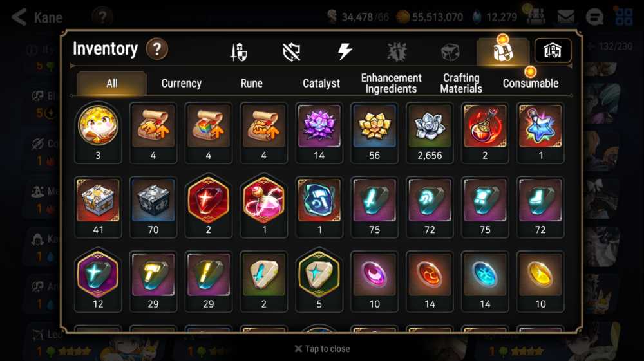Open the Inventory help question mark
Viewport: 644px width, 361px height.
click(x=157, y=49)
